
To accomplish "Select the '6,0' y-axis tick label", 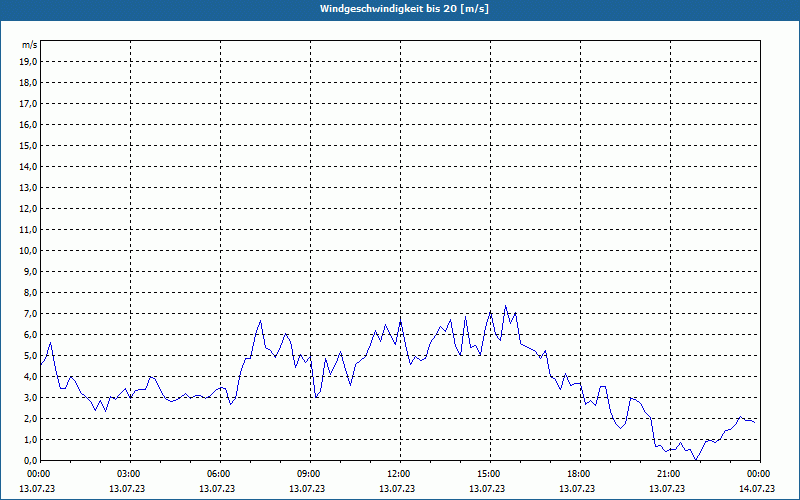I will [30, 334].
